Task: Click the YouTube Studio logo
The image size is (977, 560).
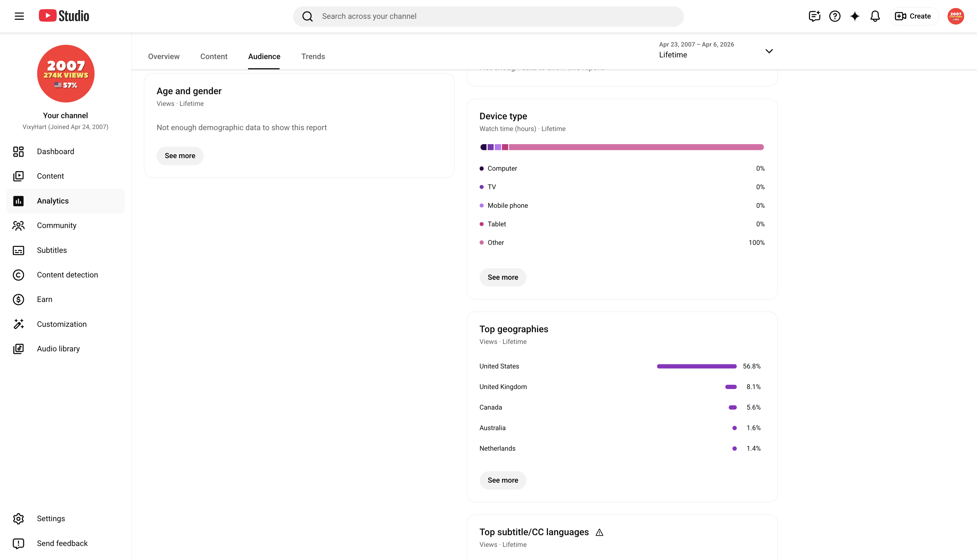Action: tap(64, 16)
